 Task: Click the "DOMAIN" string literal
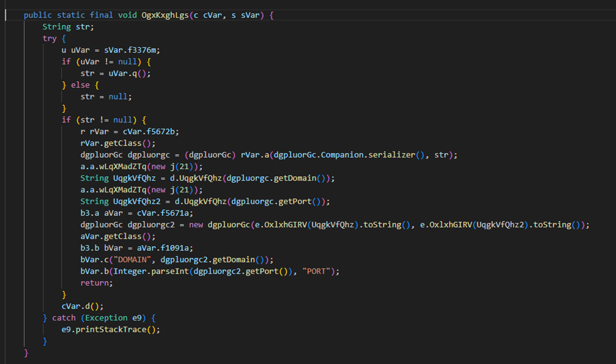132,259
